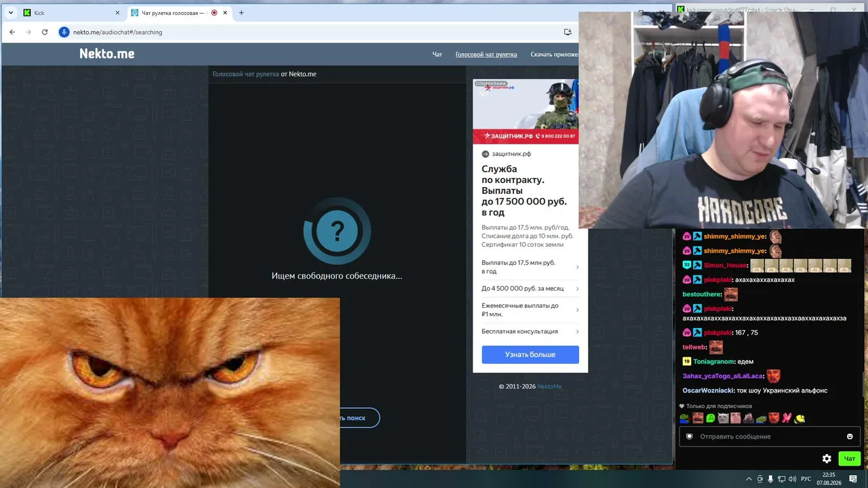Click the partially hidden поиск button
This screenshot has height=488, width=868.
tap(359, 418)
